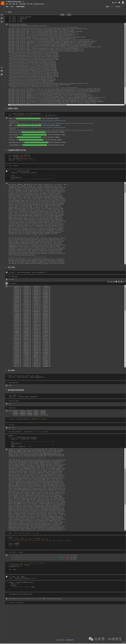Open the command palette sidebar icon
This screenshot has width=126, height=644.
tap(2, 71)
